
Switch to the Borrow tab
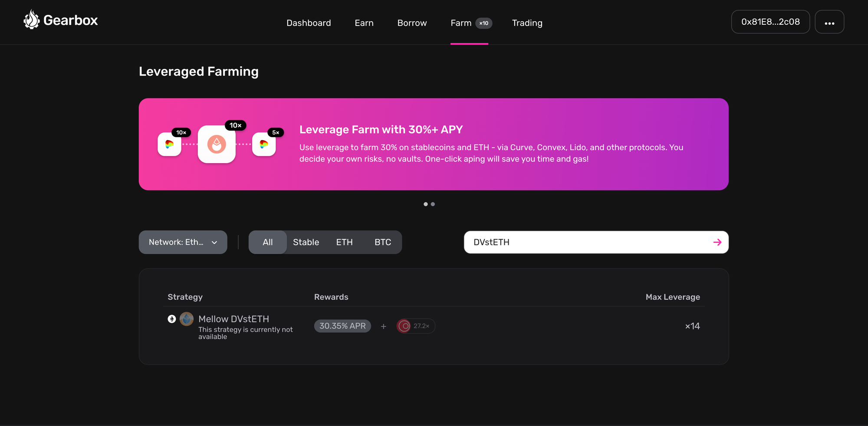click(412, 23)
